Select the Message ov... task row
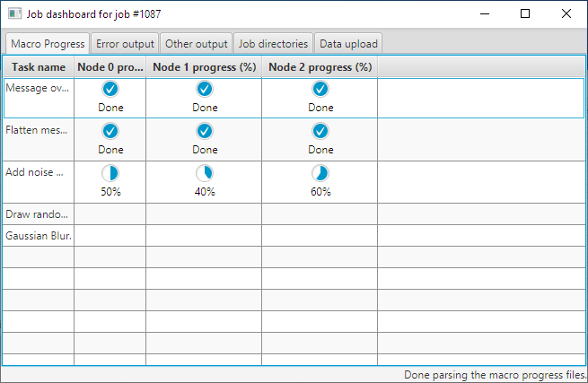 tap(294, 98)
